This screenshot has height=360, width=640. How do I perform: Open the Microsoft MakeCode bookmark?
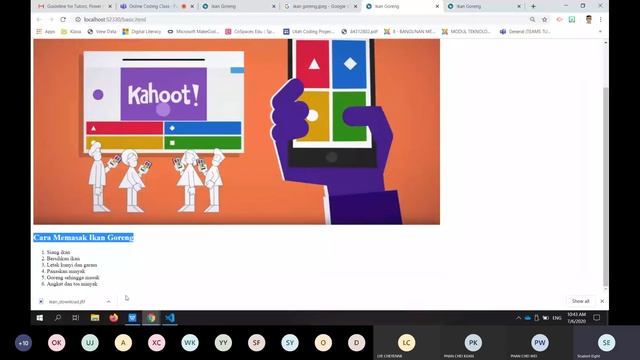(x=193, y=31)
